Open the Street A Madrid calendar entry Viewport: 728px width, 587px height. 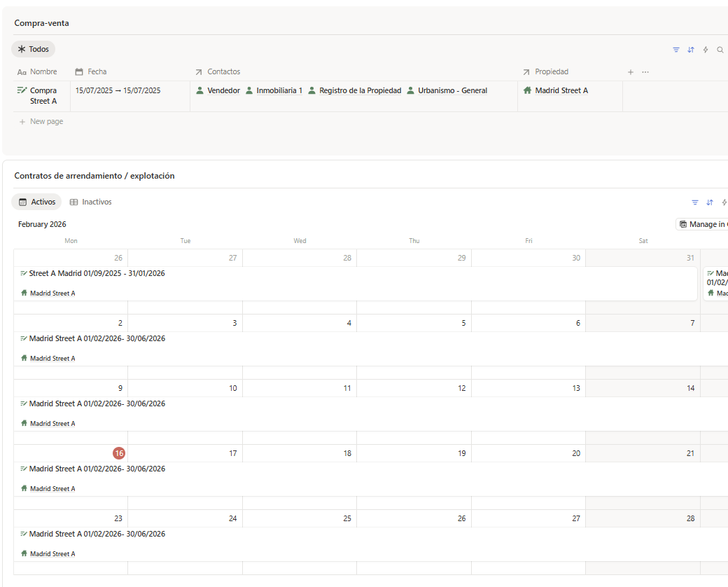click(x=97, y=274)
